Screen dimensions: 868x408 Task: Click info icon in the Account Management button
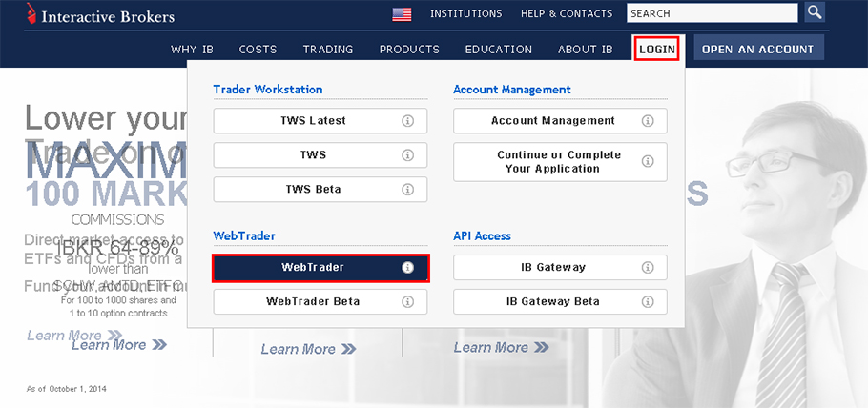click(x=648, y=121)
